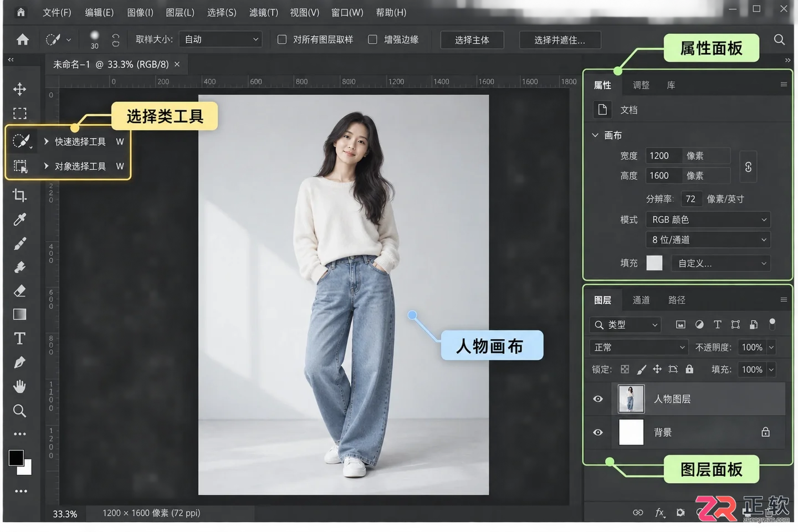
Task: Switch to the 通道 tab
Action: coord(641,300)
